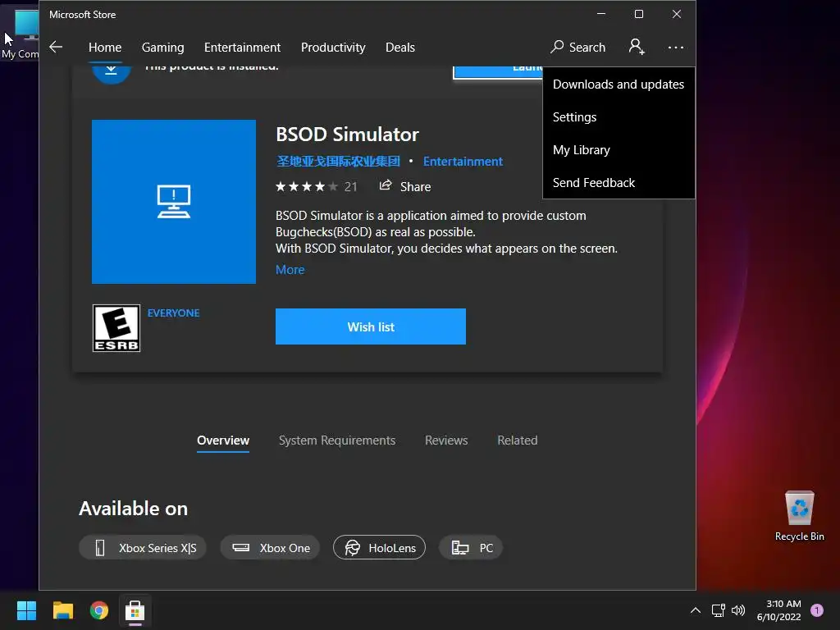The width and height of the screenshot is (840, 630).
Task: Open the Entertainment category link
Action: point(463,162)
